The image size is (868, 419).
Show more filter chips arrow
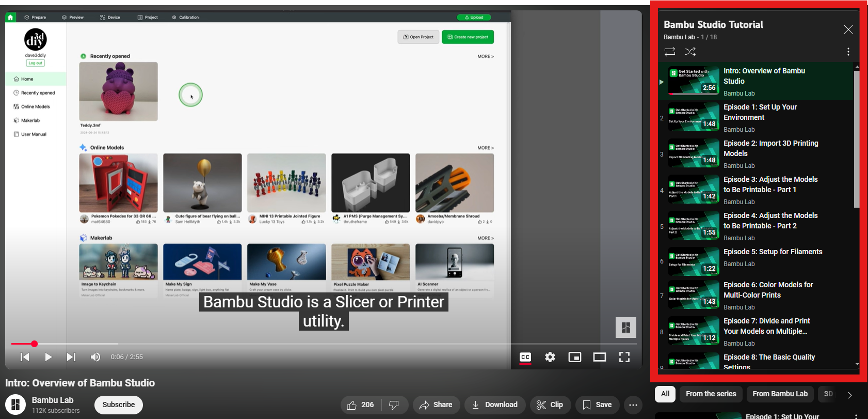849,395
